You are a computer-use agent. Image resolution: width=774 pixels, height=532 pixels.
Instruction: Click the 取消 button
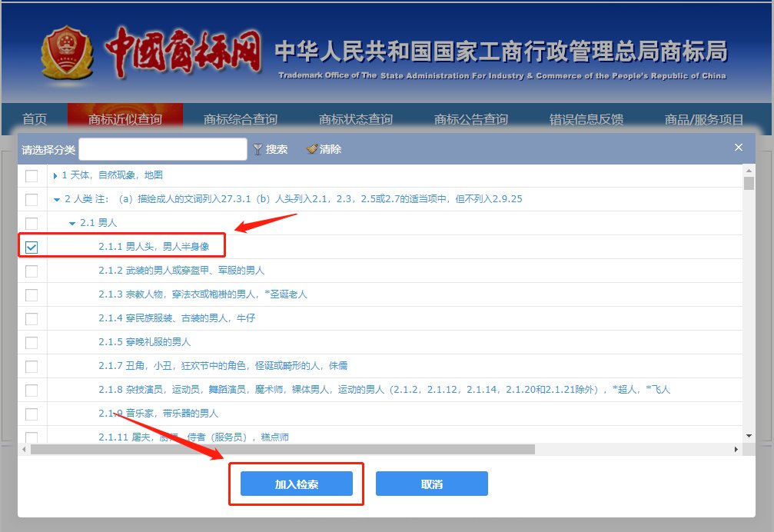[x=430, y=484]
